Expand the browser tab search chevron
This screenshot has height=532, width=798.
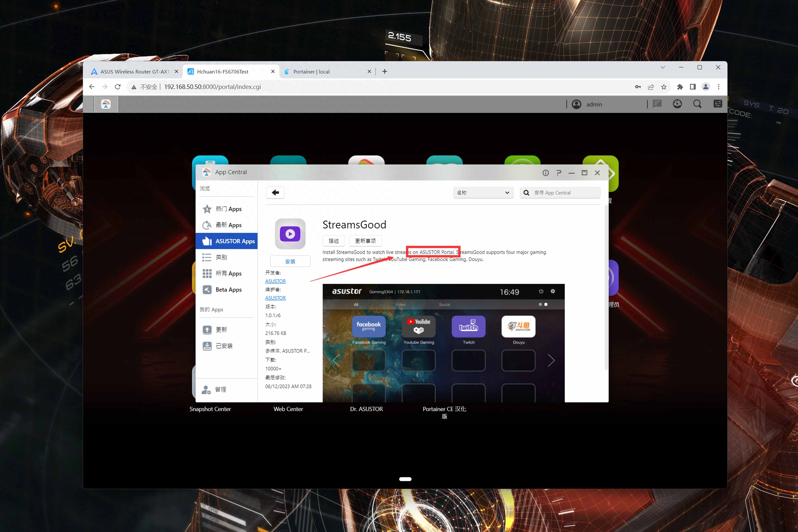[x=663, y=67]
